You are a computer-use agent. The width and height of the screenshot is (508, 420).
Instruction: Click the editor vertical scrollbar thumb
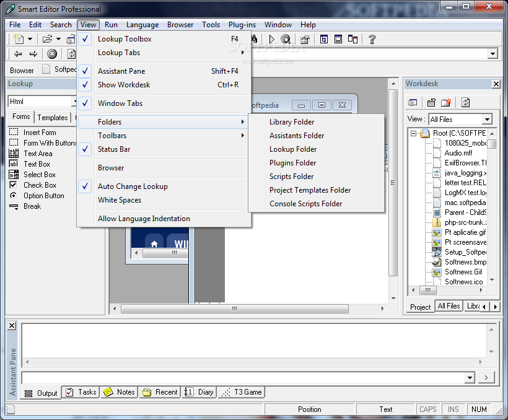coord(393,183)
